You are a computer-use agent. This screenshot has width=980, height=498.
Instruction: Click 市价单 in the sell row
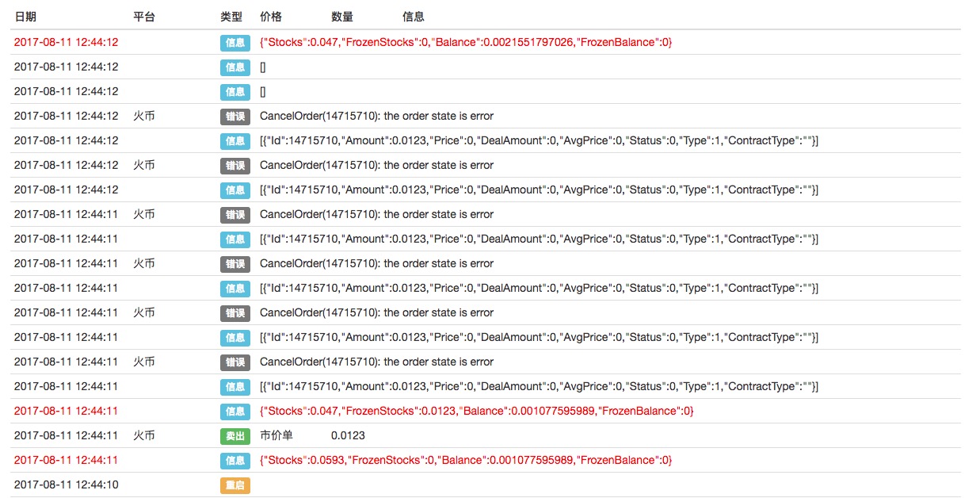[x=276, y=435]
